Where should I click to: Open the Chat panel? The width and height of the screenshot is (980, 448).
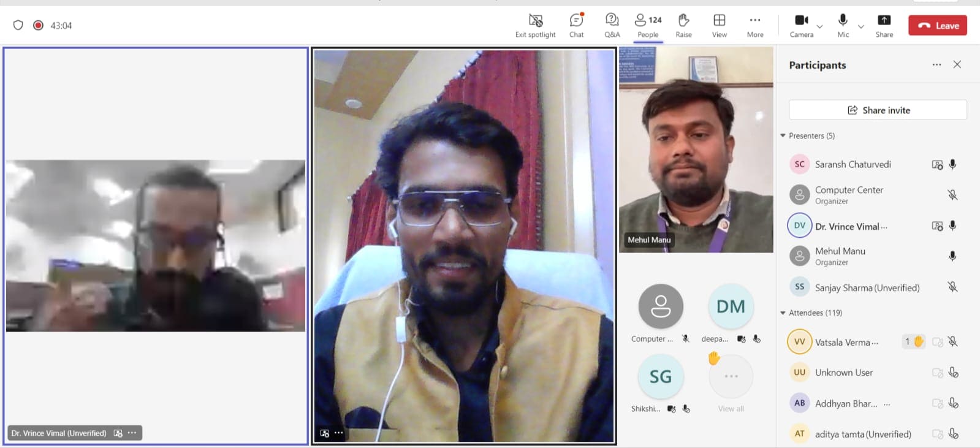(x=576, y=21)
